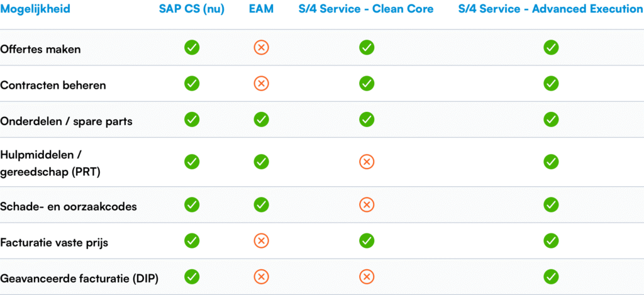Click the green check for Facturatie vaste prijs under Clean Core

(367, 240)
